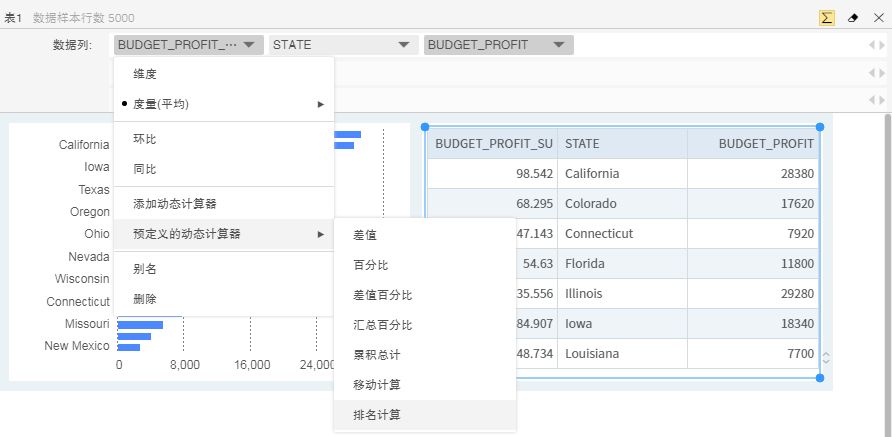Select 累积总计 calculator option
The width and height of the screenshot is (892, 437).
pos(377,355)
